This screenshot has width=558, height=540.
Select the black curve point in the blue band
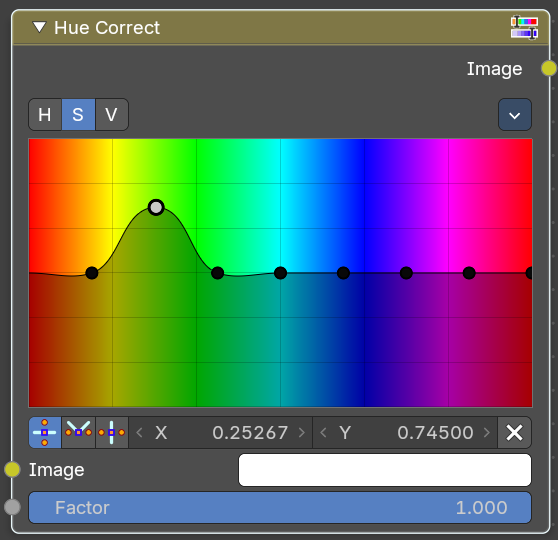[x=343, y=273]
